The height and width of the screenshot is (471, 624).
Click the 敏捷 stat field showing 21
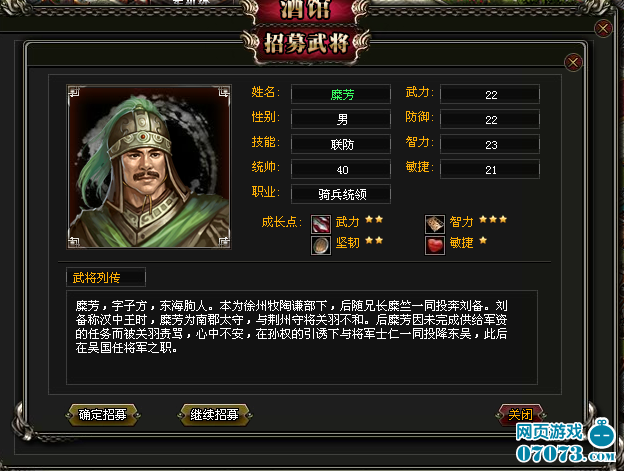point(490,169)
